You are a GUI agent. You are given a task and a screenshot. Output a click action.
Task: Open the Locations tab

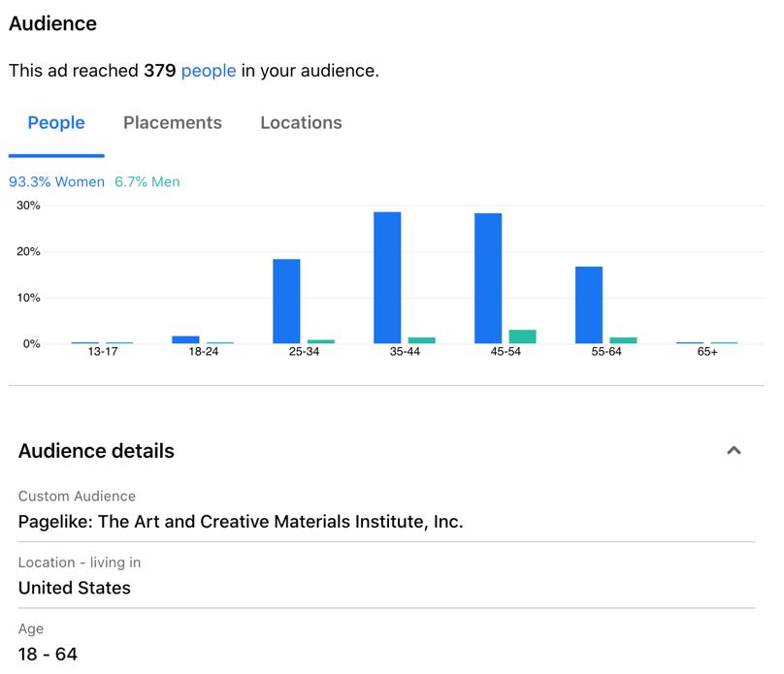click(x=301, y=123)
